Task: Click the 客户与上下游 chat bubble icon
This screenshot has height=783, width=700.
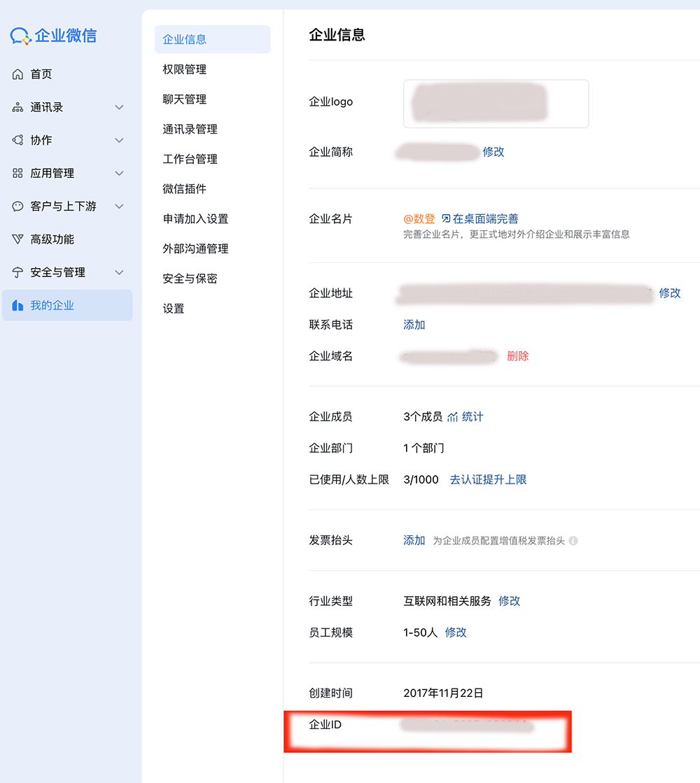Action: click(17, 206)
